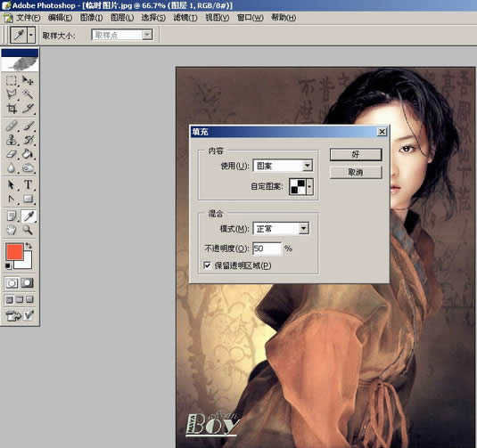Switch to Standard Screen mode
Viewport: 477px width, 448px height.
10,300
